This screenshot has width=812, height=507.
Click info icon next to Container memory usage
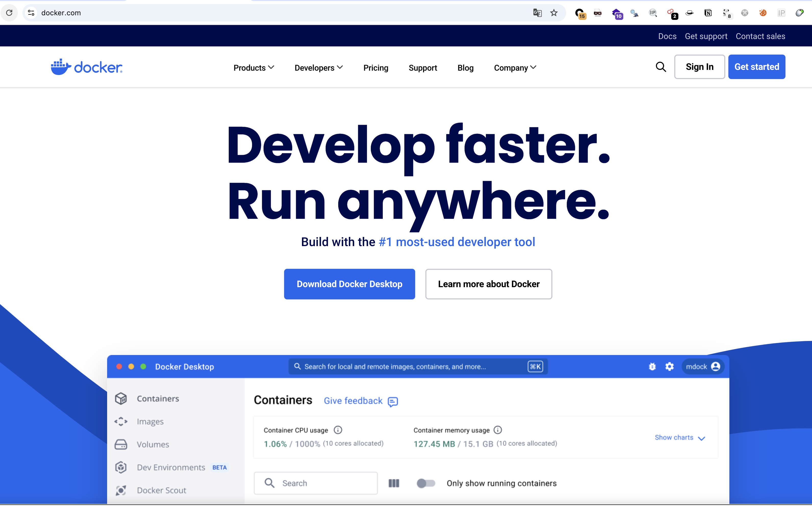point(498,430)
